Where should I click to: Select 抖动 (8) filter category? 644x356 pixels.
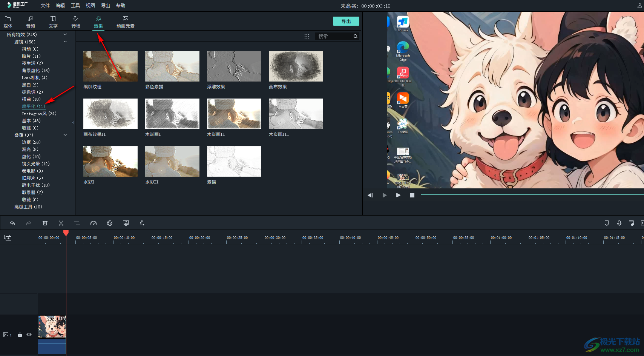click(30, 49)
